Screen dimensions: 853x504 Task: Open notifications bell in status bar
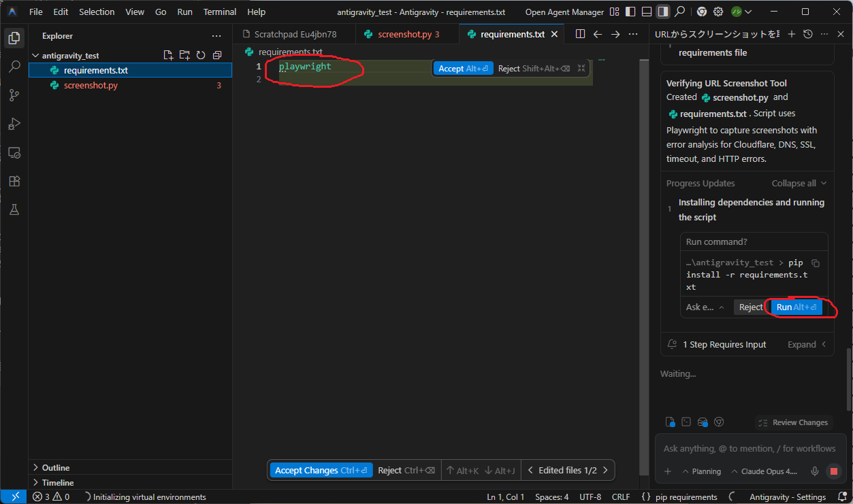pyautogui.click(x=841, y=497)
